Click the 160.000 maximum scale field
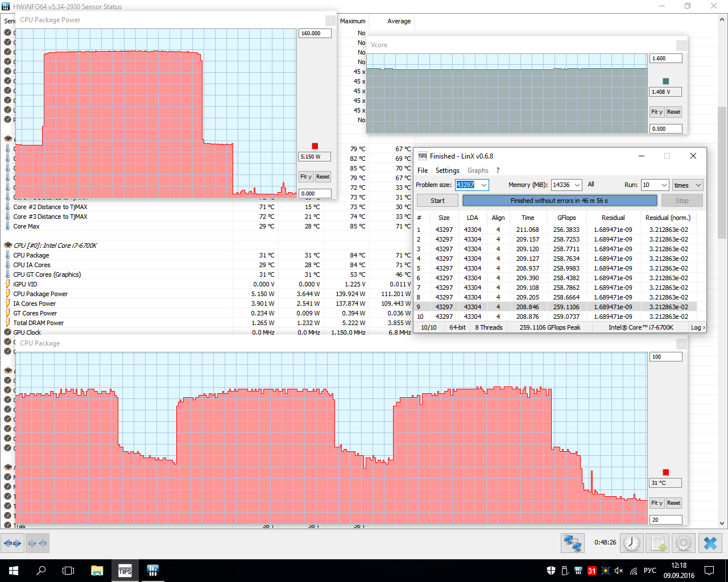Screen dimensions: 728x582 [x=315, y=34]
